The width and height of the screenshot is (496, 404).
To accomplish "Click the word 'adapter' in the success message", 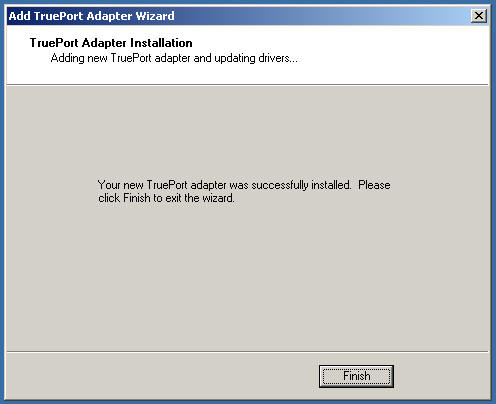I will pos(210,185).
